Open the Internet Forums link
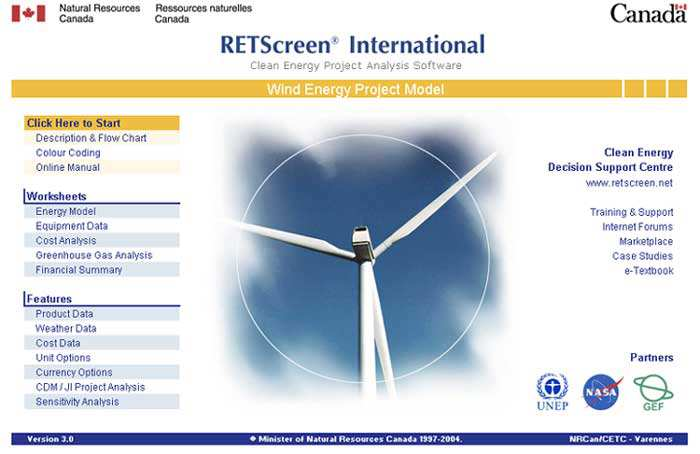Screen dimensions: 700x454 click(x=638, y=227)
